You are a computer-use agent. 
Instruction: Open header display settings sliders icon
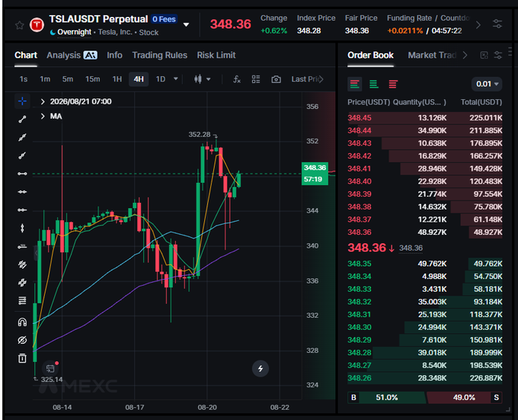497,24
